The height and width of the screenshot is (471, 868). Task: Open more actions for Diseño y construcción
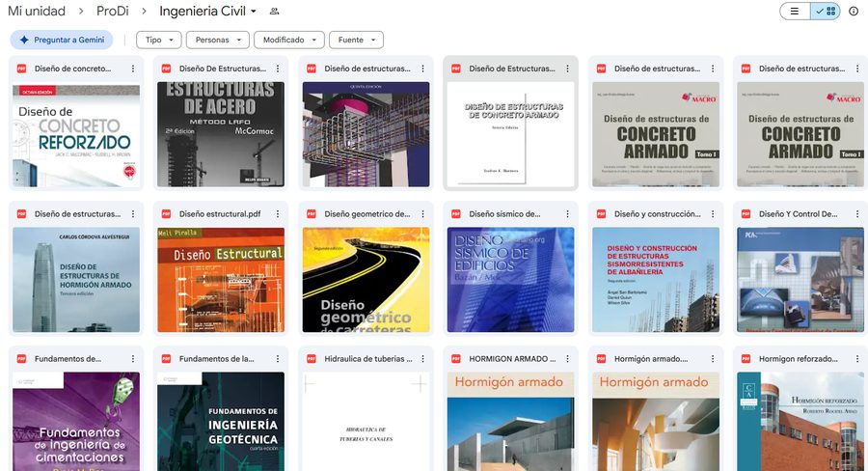[713, 214]
